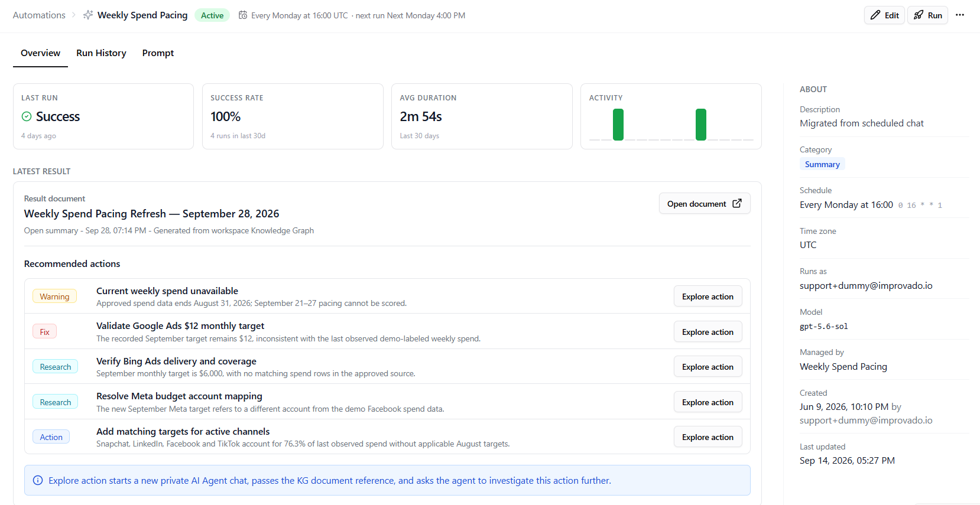The height and width of the screenshot is (505, 980).
Task: Explore action for Validate Google Ads target
Action: point(708,332)
